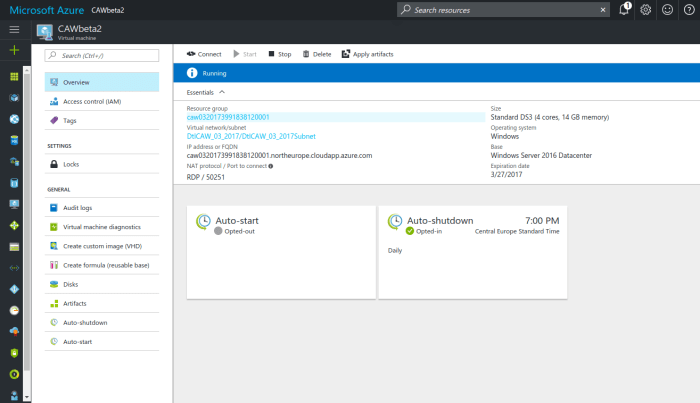Image resolution: width=700 pixels, height=403 pixels.
Task: Click Connect in the toolbar
Action: pos(204,54)
